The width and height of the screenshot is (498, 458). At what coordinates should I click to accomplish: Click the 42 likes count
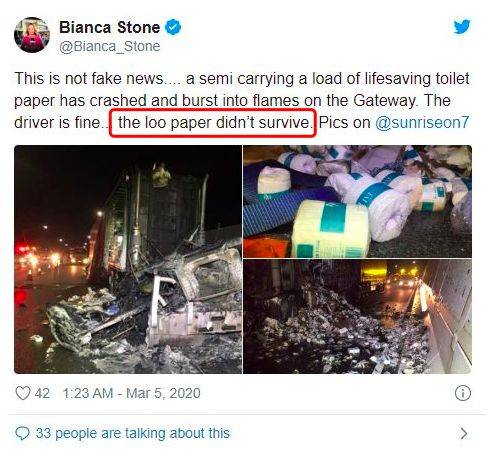pyautogui.click(x=42, y=393)
